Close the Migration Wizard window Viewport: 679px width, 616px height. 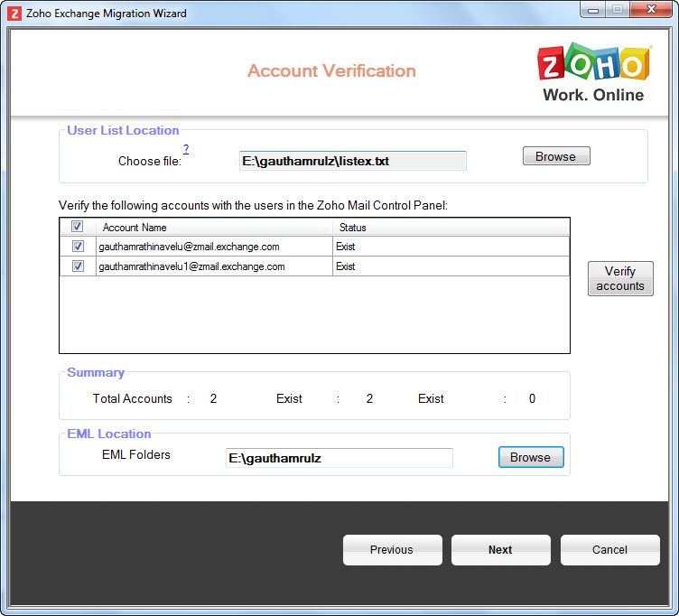651,10
